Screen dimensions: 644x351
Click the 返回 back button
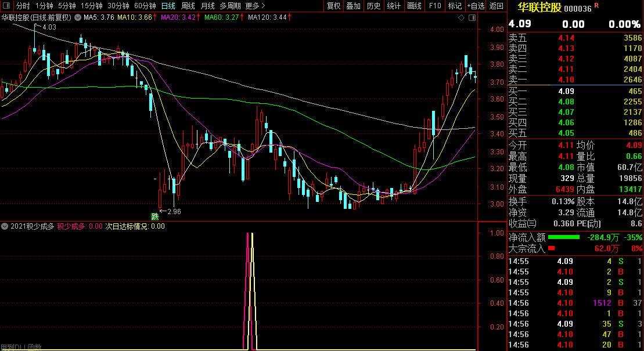(x=497, y=6)
